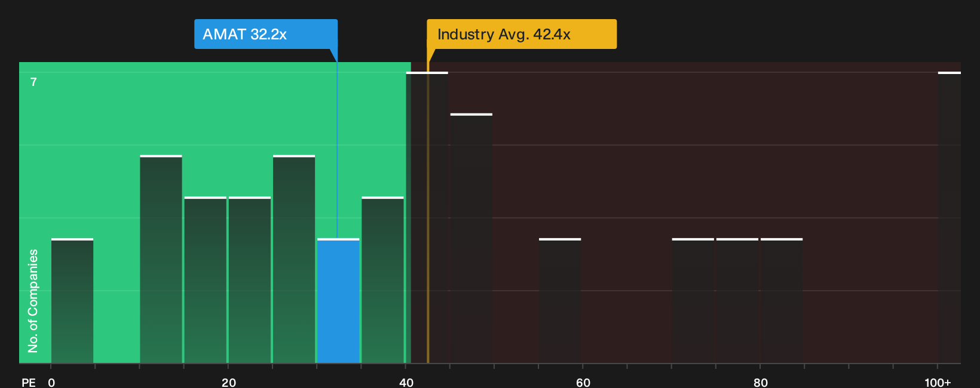Screen dimensions: 980x388
Task: Click the AMAT 32.2x label
Action: [266, 34]
